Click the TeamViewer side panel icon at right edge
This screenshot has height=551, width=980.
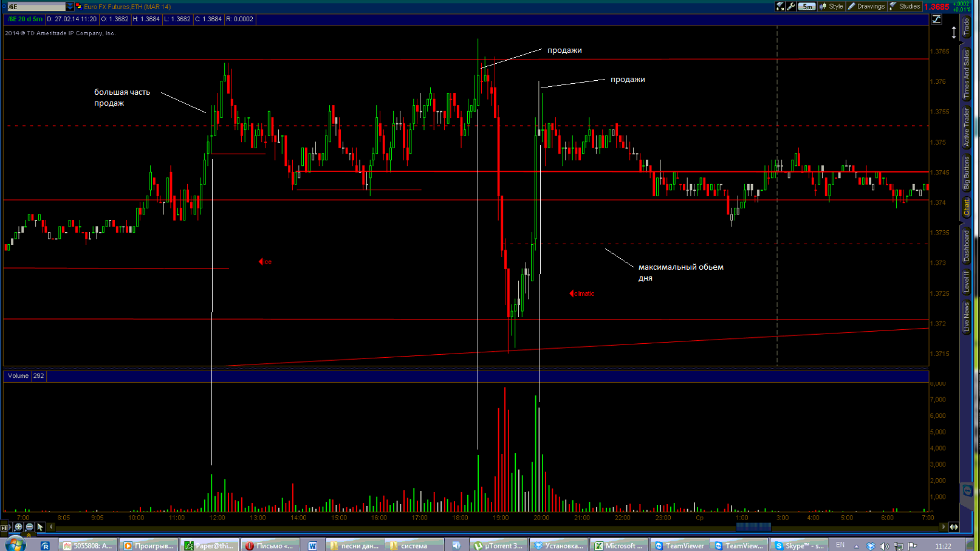pyautogui.click(x=967, y=490)
